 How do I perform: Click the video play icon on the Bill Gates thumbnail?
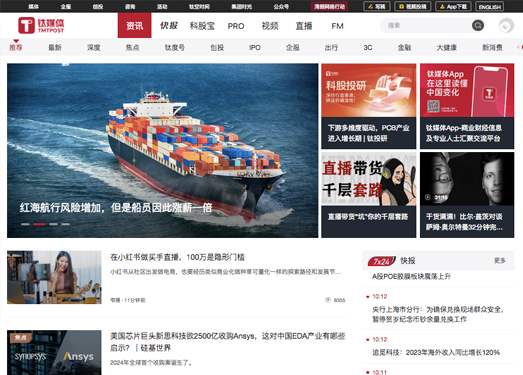point(428,197)
